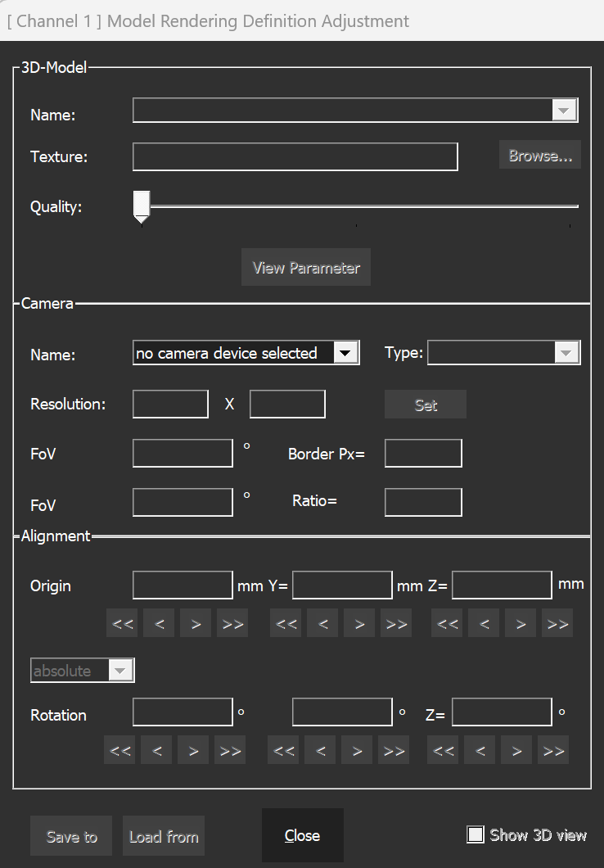Click the Rotation Z single-step > button

516,750
